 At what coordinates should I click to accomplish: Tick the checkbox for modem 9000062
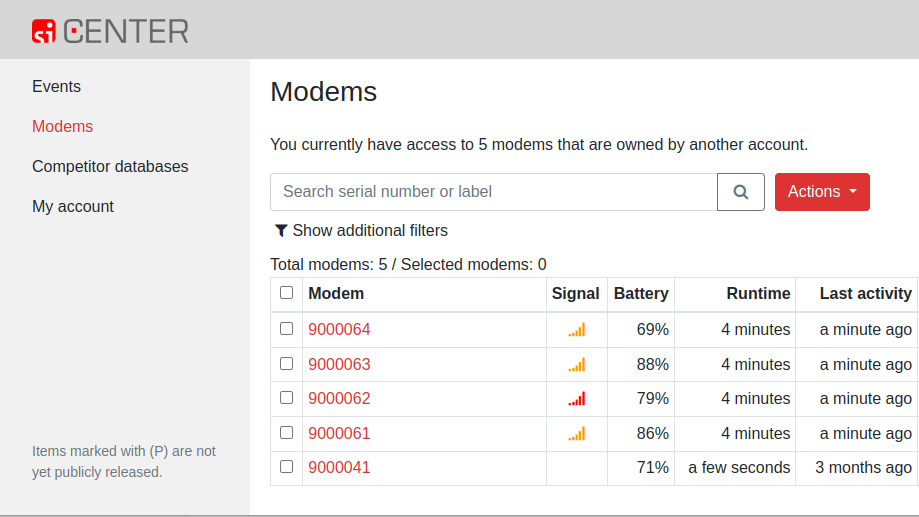pos(287,398)
